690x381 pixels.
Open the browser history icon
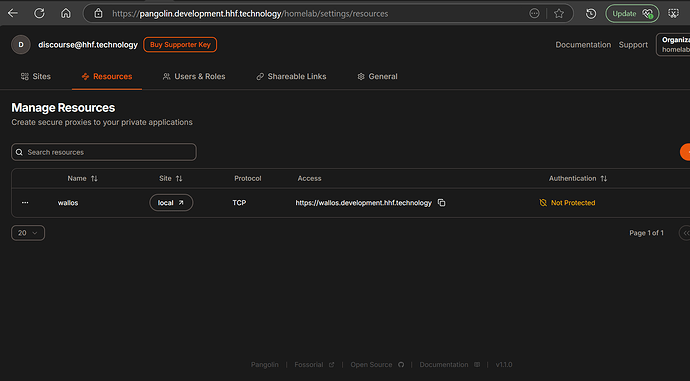(x=591, y=14)
